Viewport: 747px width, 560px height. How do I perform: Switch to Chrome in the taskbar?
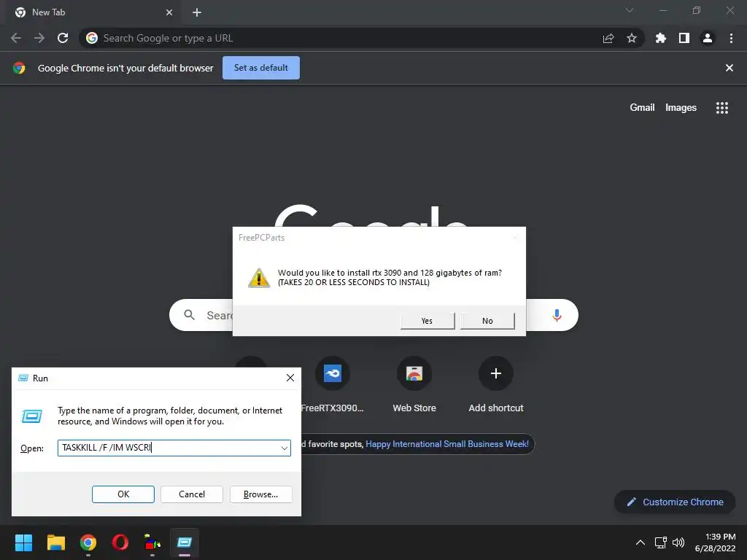tap(88, 542)
